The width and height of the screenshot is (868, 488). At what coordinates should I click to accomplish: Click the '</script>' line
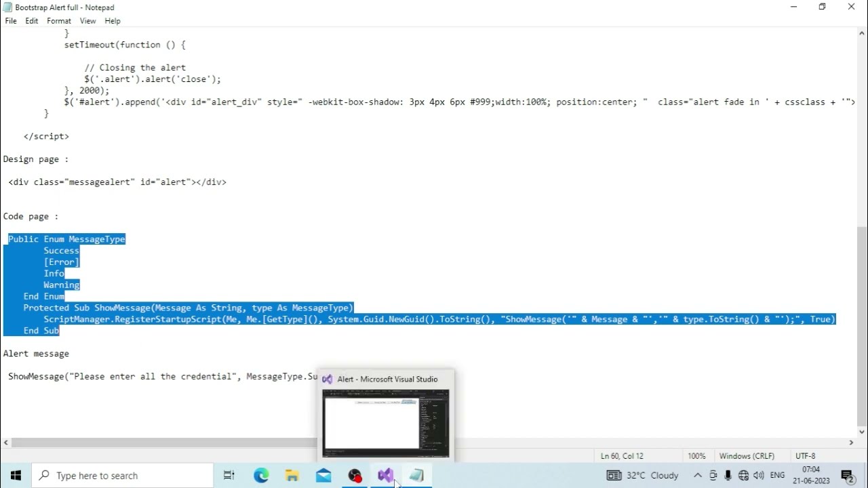(x=46, y=136)
